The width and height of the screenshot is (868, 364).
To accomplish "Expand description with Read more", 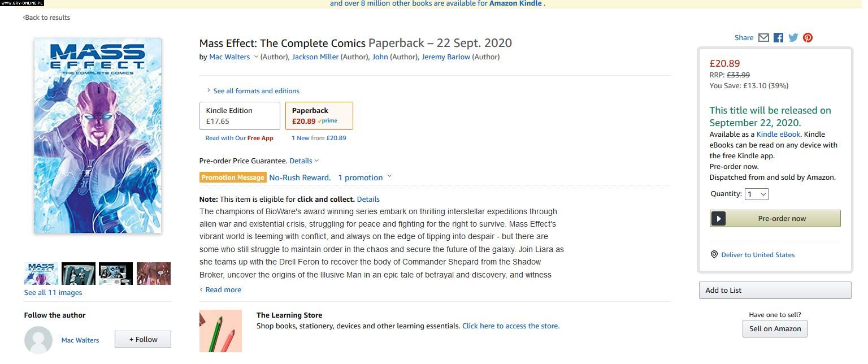I will [x=223, y=290].
